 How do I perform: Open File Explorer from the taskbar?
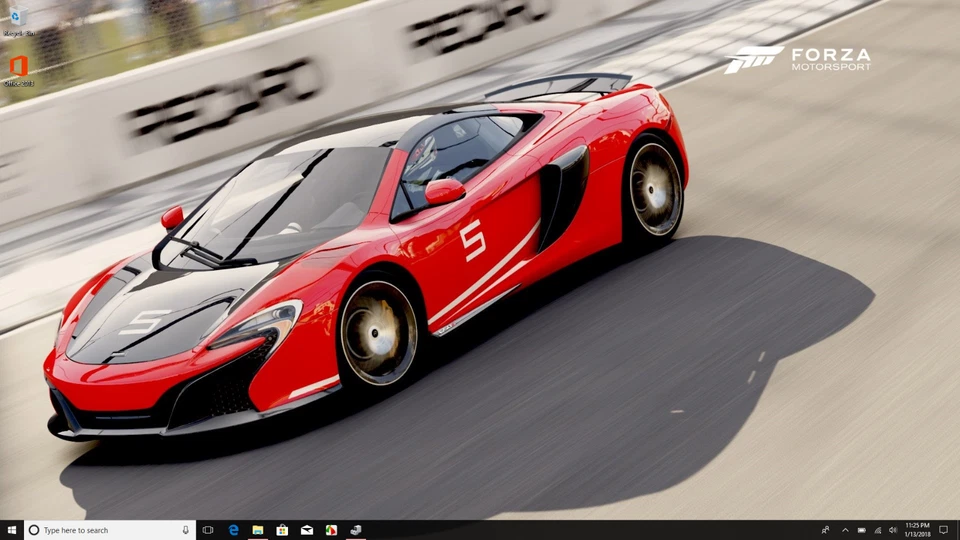point(258,530)
